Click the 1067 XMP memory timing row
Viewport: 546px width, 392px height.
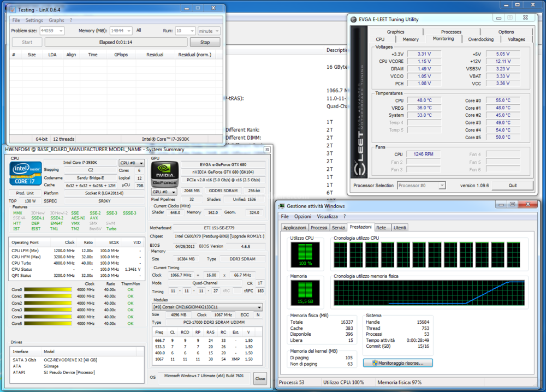207,359
